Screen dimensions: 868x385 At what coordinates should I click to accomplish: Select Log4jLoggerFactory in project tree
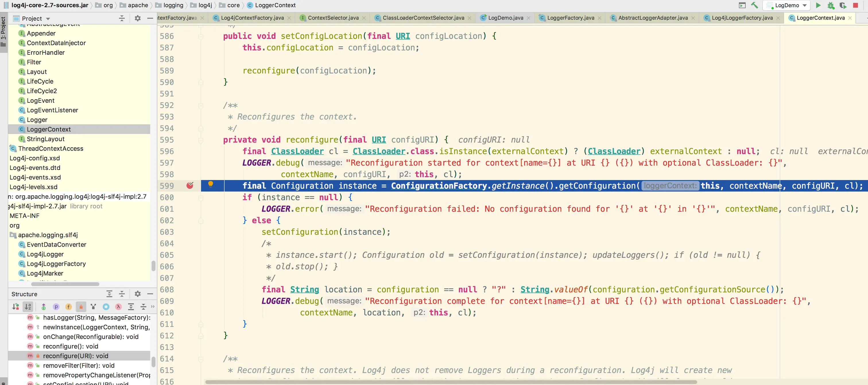click(x=56, y=264)
